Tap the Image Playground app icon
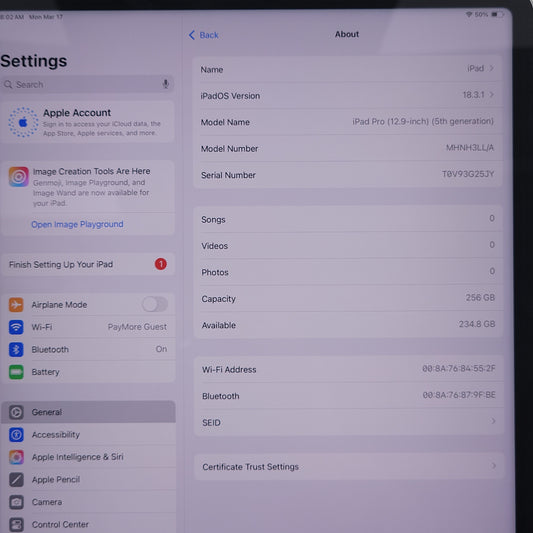The image size is (533, 533). click(19, 176)
